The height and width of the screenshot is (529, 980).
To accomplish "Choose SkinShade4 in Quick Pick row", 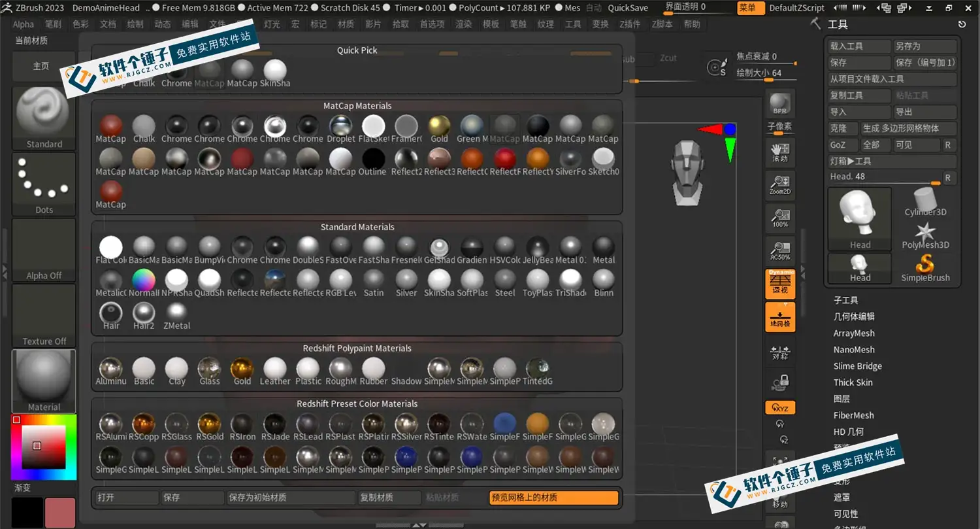I will tap(275, 73).
